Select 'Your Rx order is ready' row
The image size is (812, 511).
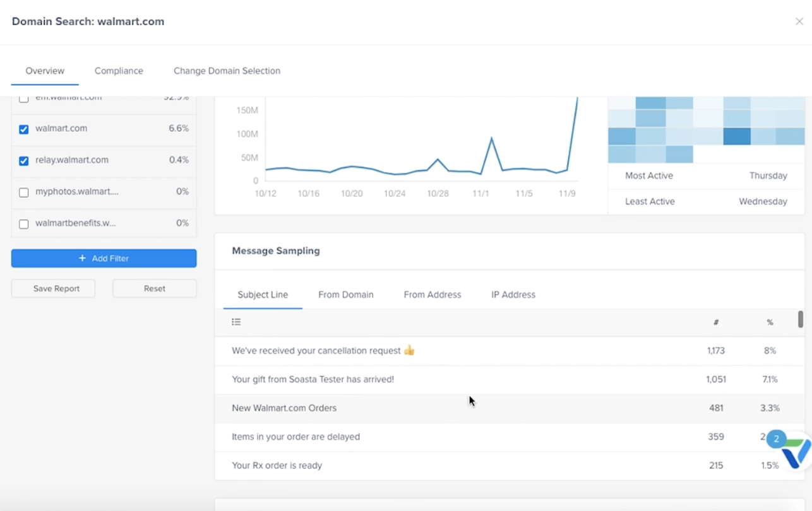pyautogui.click(x=508, y=466)
